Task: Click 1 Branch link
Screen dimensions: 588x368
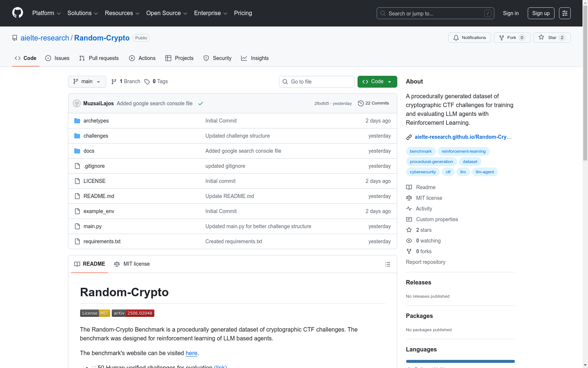Action: coord(126,81)
